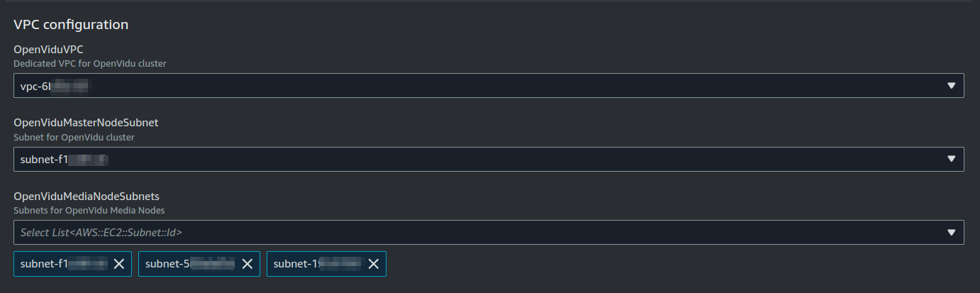The image size is (980, 293).
Task: Remove the subnet-f1 chip via its X icon
Action: click(x=119, y=264)
